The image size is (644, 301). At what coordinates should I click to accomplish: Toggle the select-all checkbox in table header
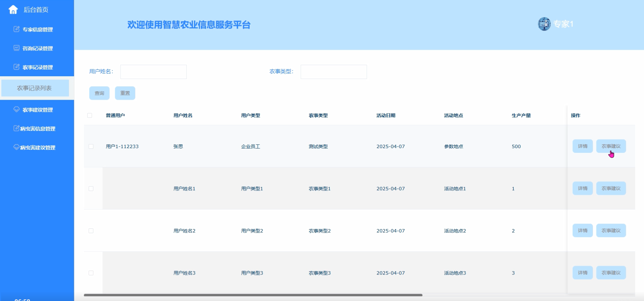pos(90,115)
